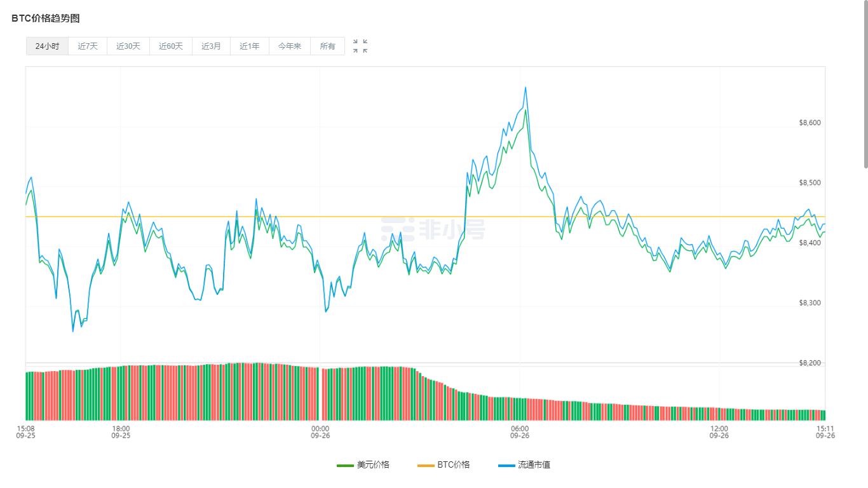Show 所有 historical data
868x488 pixels.
(x=327, y=46)
